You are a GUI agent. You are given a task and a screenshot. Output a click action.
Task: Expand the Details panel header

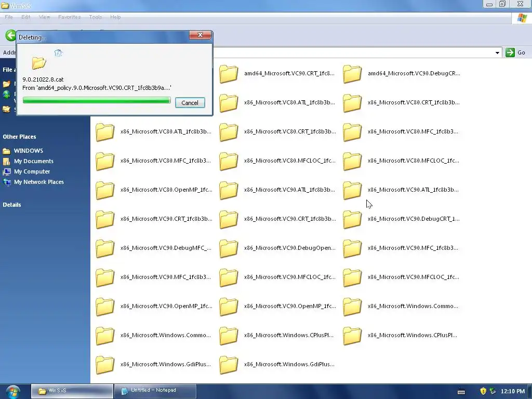[12, 205]
